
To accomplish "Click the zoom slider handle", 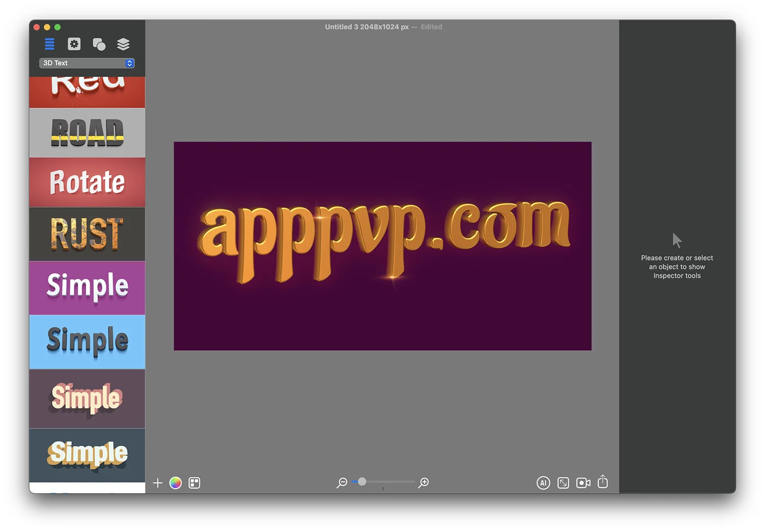I will point(362,482).
